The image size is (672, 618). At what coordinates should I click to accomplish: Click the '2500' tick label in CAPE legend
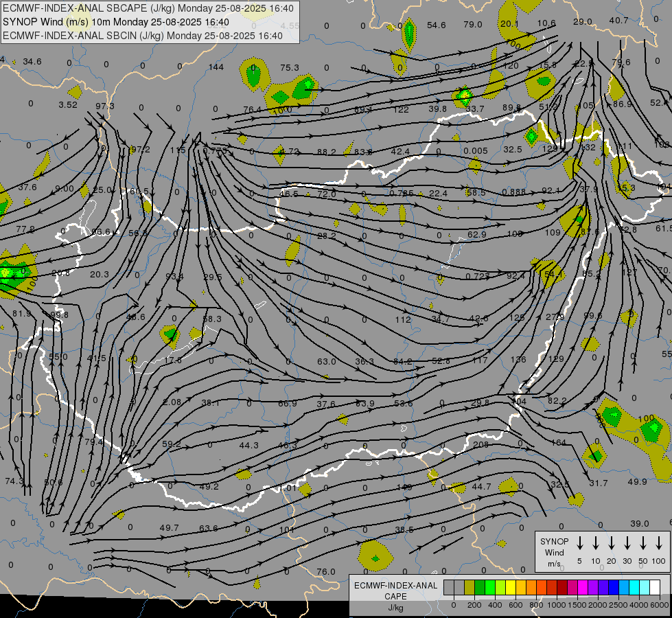618,605
